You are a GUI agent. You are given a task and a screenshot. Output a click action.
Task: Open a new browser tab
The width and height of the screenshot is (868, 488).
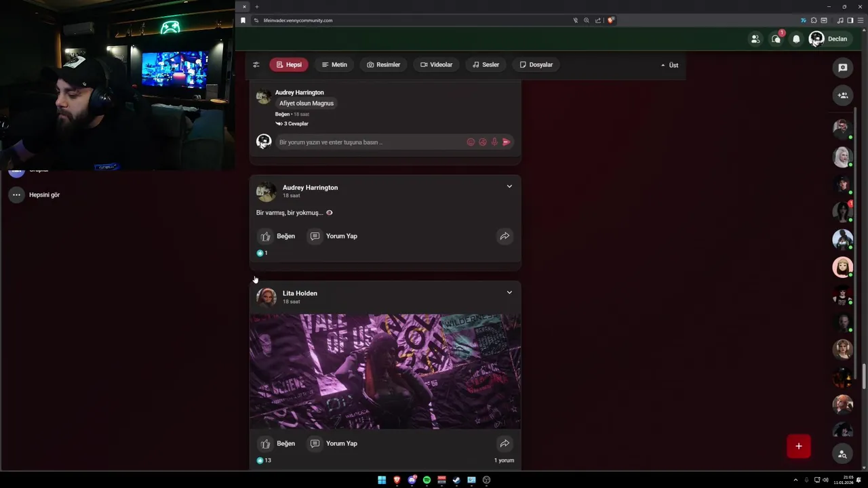(x=257, y=7)
